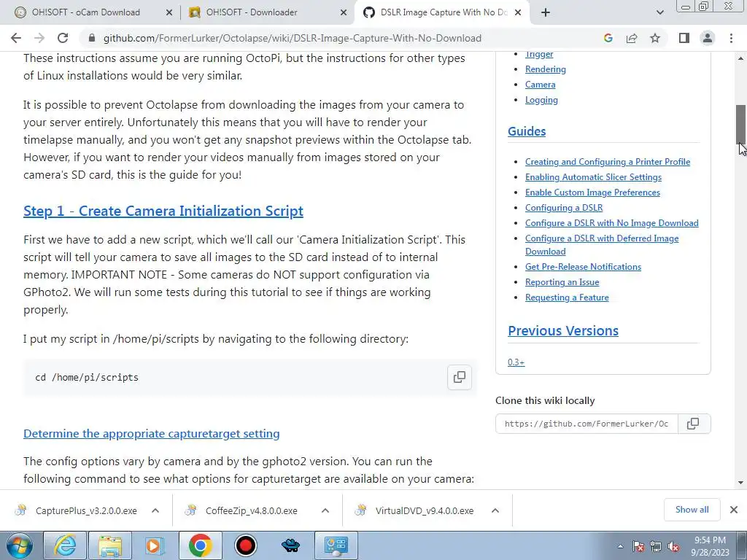Expand CapturePlus_v3.2.0.0.exe download options
Screen dimensions: 747x560
click(x=155, y=510)
